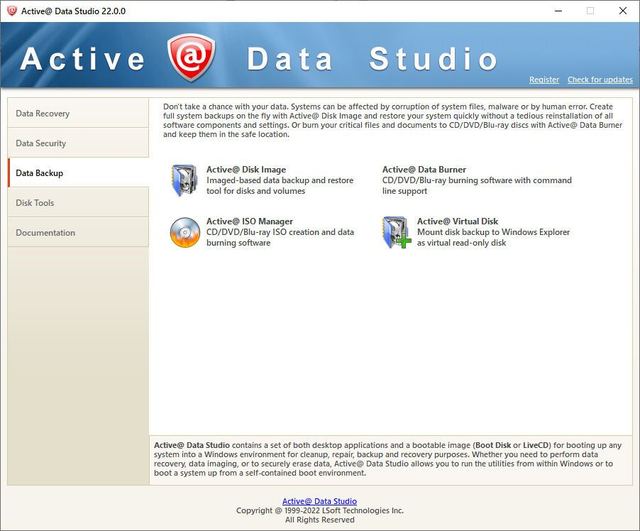Click the Active@ Disk Image title text

pos(246,170)
